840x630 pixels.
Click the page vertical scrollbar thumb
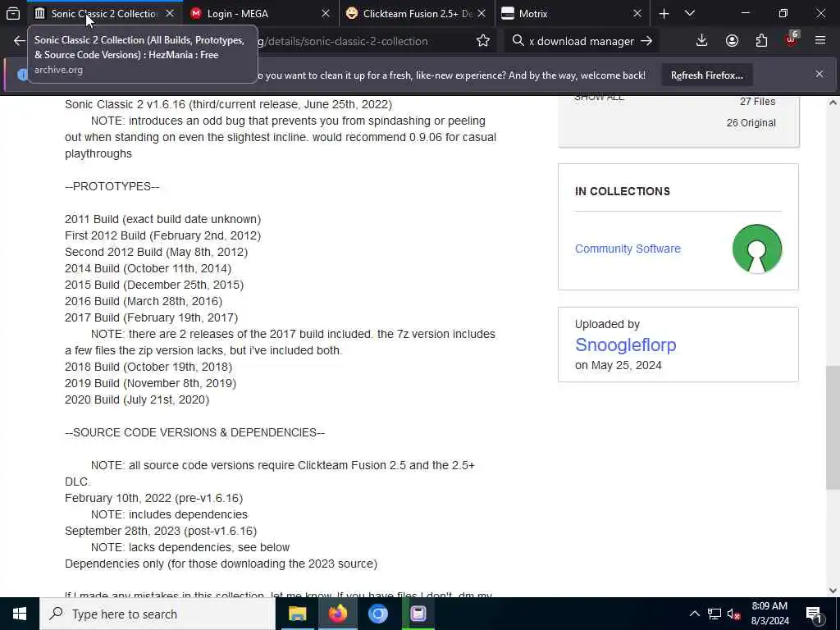pos(832,427)
